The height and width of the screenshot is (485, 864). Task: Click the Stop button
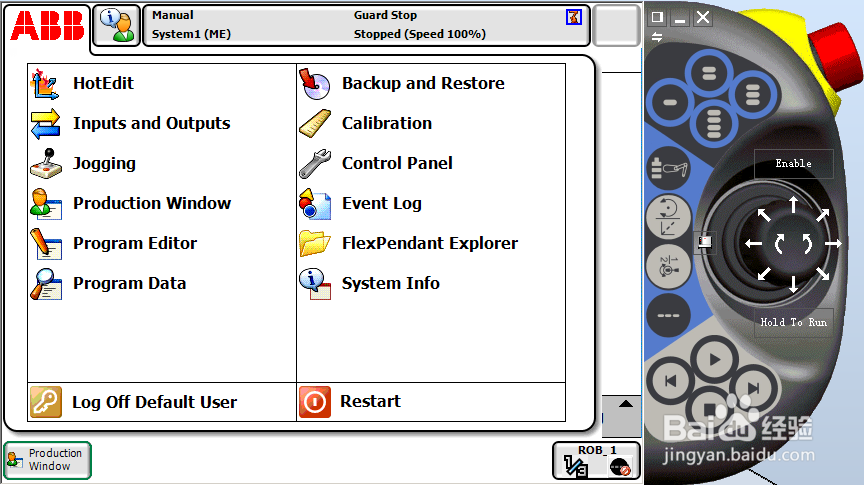[710, 408]
